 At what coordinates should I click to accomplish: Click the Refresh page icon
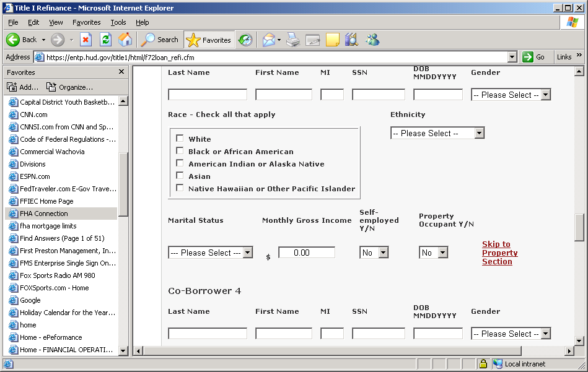coord(105,40)
